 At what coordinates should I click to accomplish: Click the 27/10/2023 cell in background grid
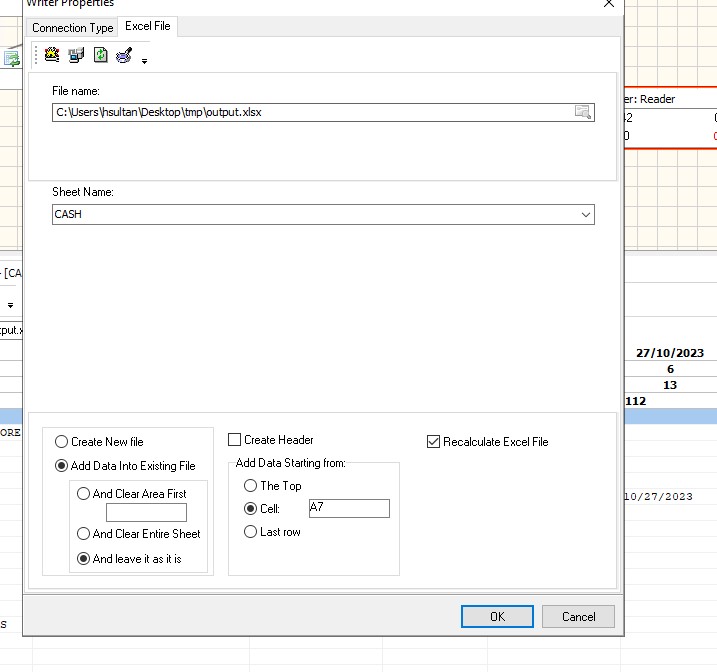(x=670, y=353)
